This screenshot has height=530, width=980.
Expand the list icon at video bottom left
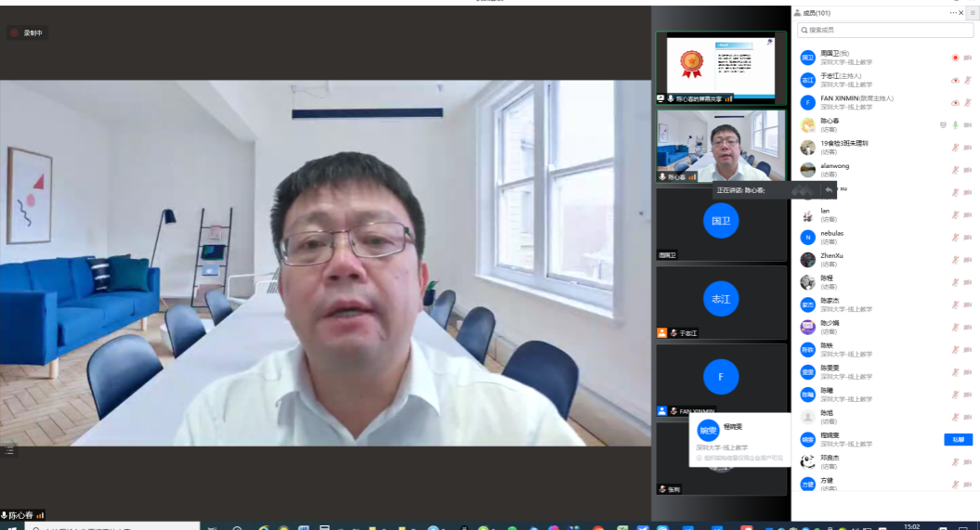9,450
